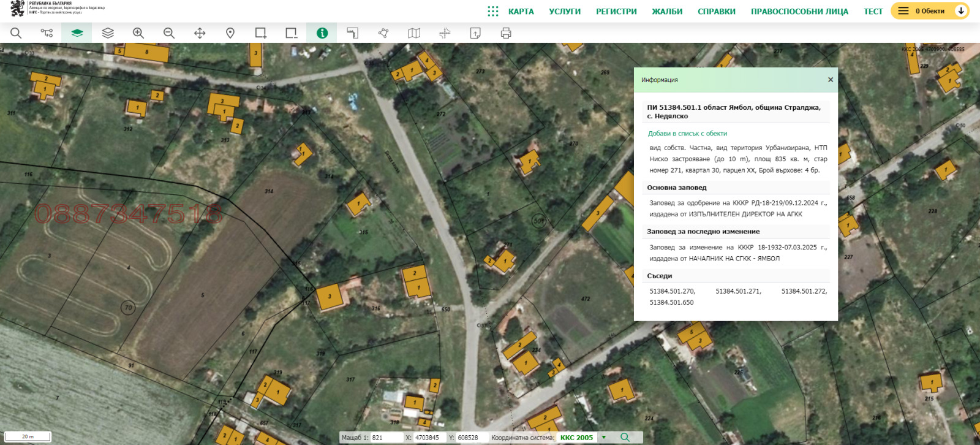The image size is (980, 445).
Task: Click the 0 Обекти button
Action: (x=922, y=11)
